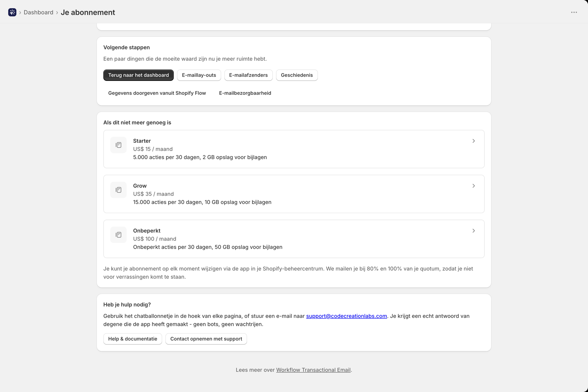Click the Onbeperkt plan document icon
The height and width of the screenshot is (392, 588).
click(119, 235)
